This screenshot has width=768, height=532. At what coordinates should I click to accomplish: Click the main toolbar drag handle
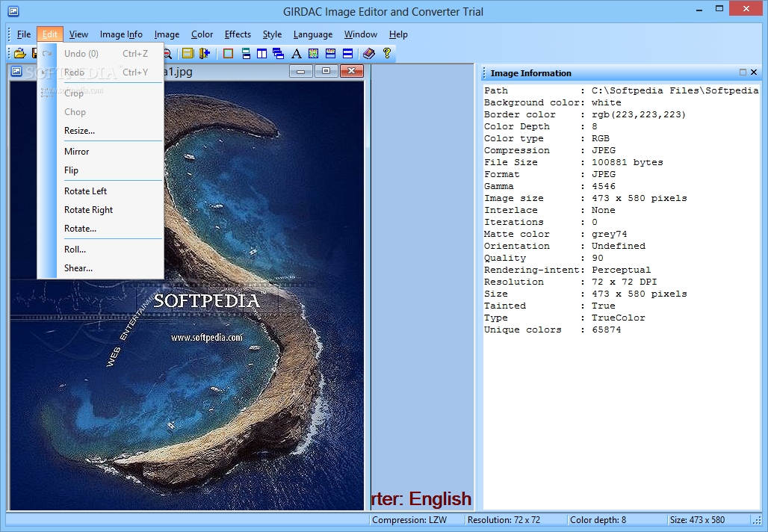click(9, 53)
